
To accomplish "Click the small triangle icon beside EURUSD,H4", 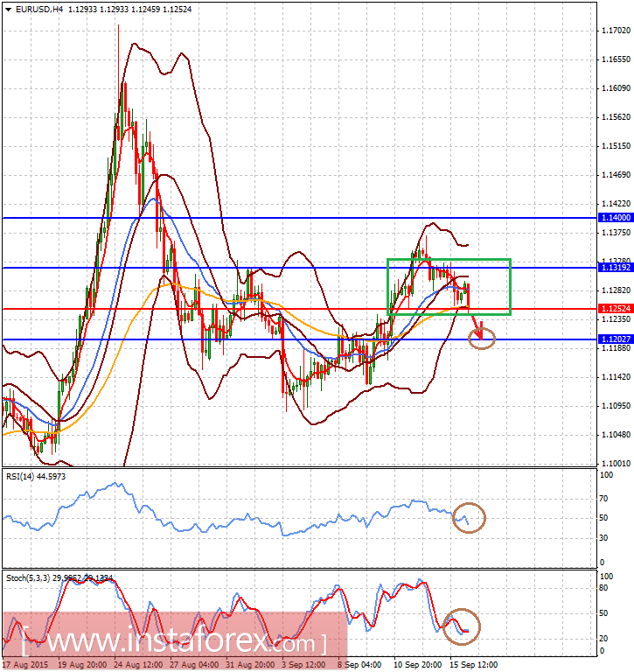I will [9, 9].
